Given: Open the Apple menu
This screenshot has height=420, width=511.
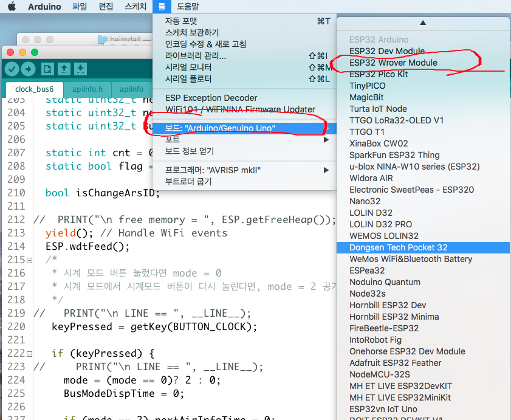Looking at the screenshot, I should click(12, 6).
